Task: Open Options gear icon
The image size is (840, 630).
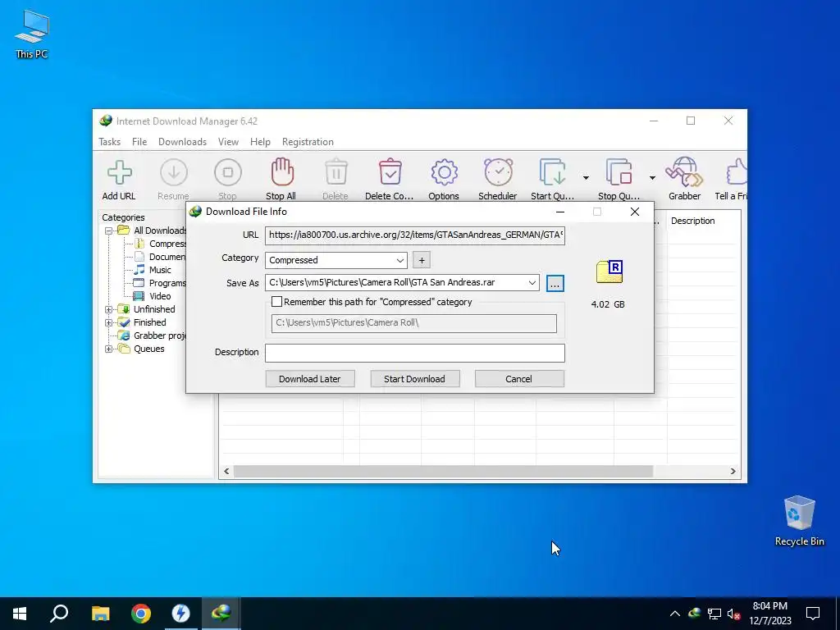Action: [x=444, y=172]
